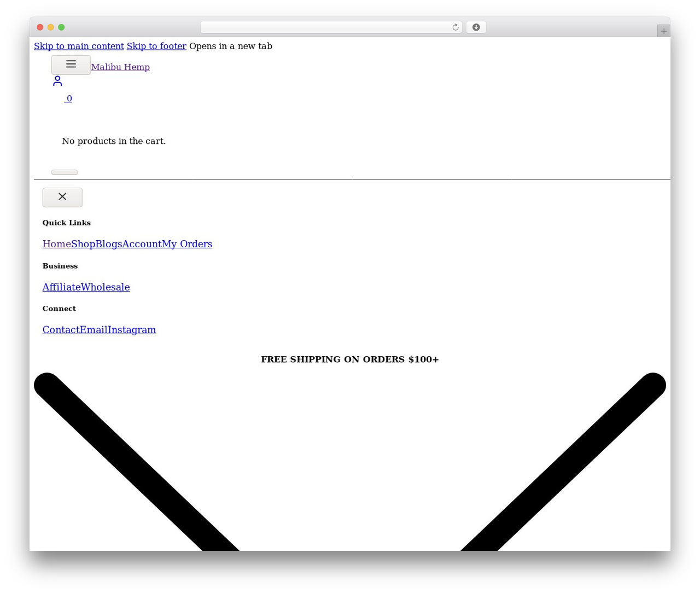Click the small empty button below cart message
Image resolution: width=700 pixels, height=593 pixels.
[x=65, y=172]
